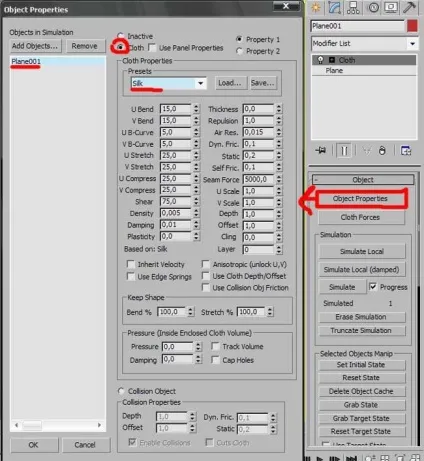Click Truncate Simulation button

tap(362, 330)
